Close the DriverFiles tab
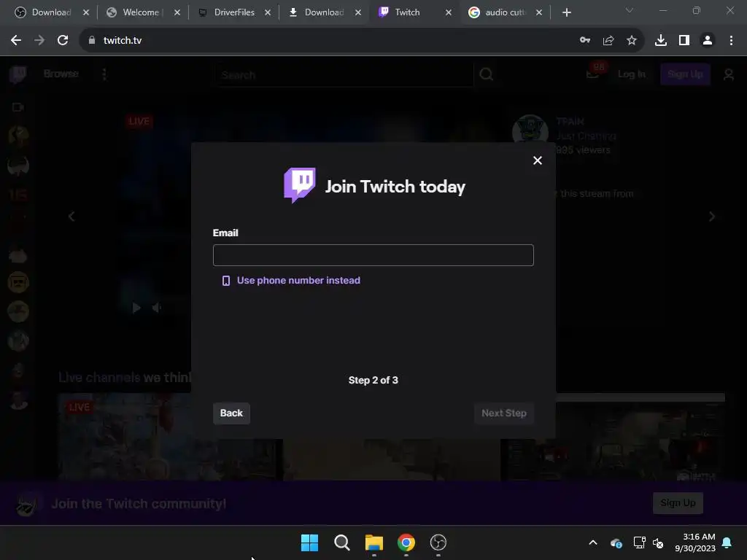Image resolution: width=747 pixels, height=560 pixels. click(268, 12)
